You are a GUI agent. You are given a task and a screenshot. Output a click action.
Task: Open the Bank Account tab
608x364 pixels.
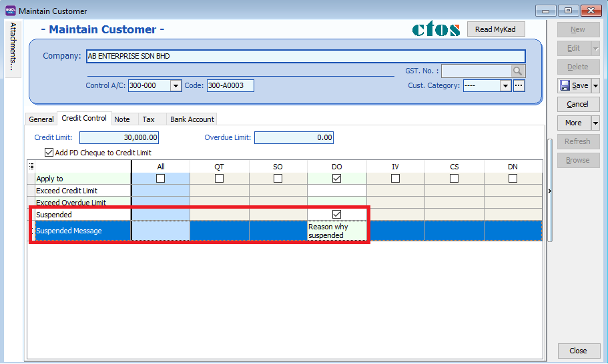click(192, 119)
